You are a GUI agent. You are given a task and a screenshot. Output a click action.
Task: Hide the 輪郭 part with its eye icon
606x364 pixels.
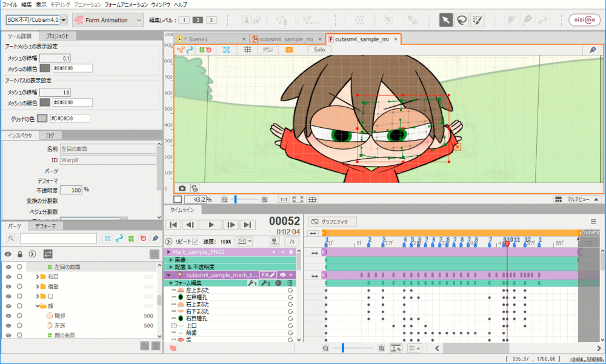(8, 316)
